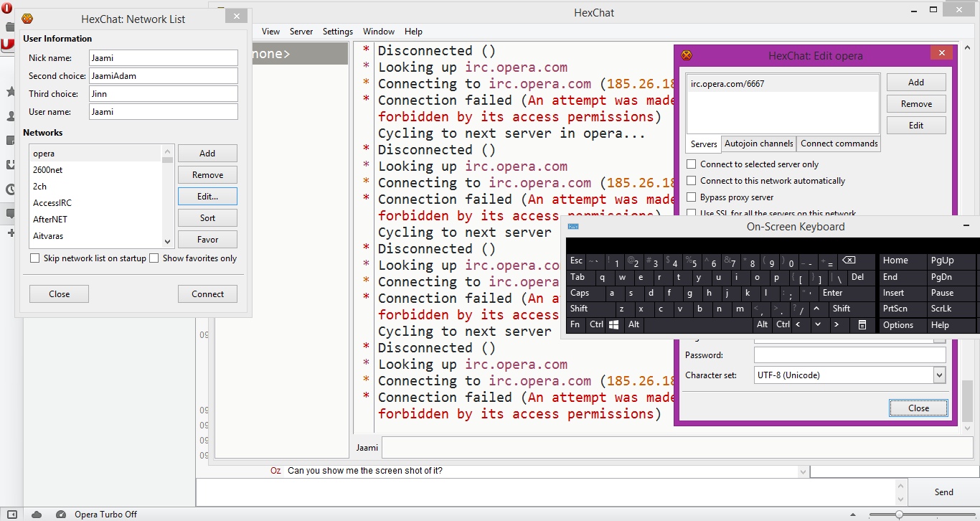Enable Connect to selected server only

click(692, 164)
